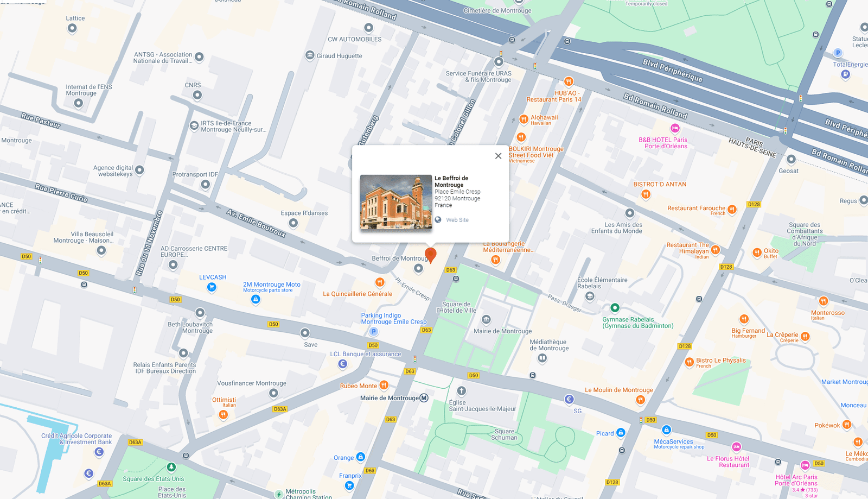Select the Crédit Agricole Corporate euro icon
The width and height of the screenshot is (868, 499).
(99, 452)
